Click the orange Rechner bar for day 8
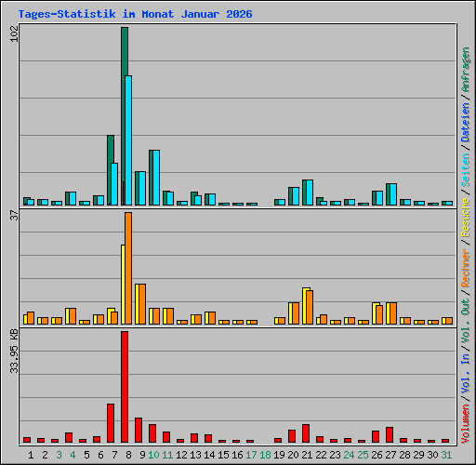Image resolution: width=476 pixels, height=465 pixels. 128,268
